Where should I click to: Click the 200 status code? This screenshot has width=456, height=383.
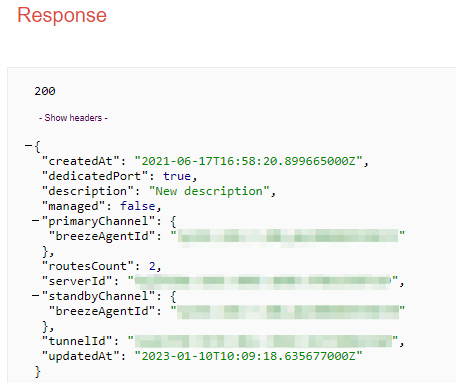(45, 91)
